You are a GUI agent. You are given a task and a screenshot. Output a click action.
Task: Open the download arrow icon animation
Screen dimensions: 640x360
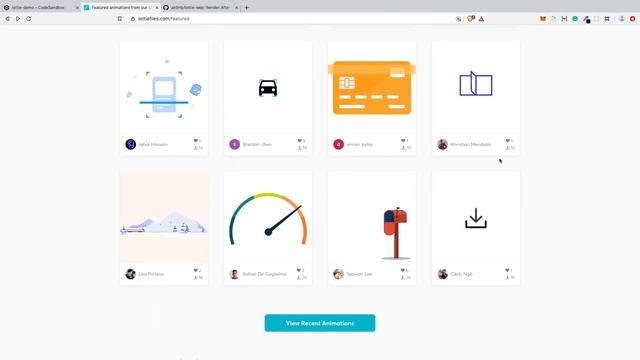pyautogui.click(x=476, y=217)
